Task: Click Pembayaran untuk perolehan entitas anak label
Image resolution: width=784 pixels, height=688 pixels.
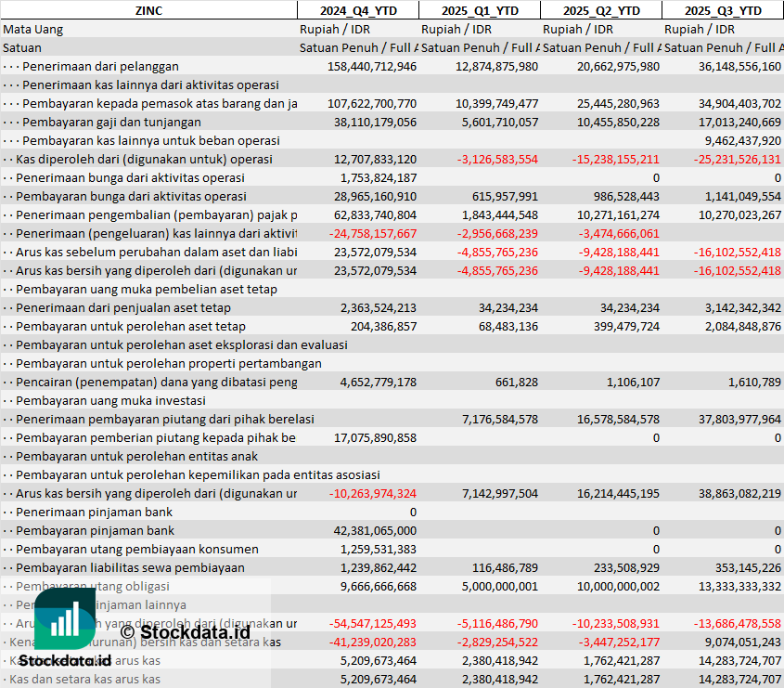Action: (x=136, y=456)
